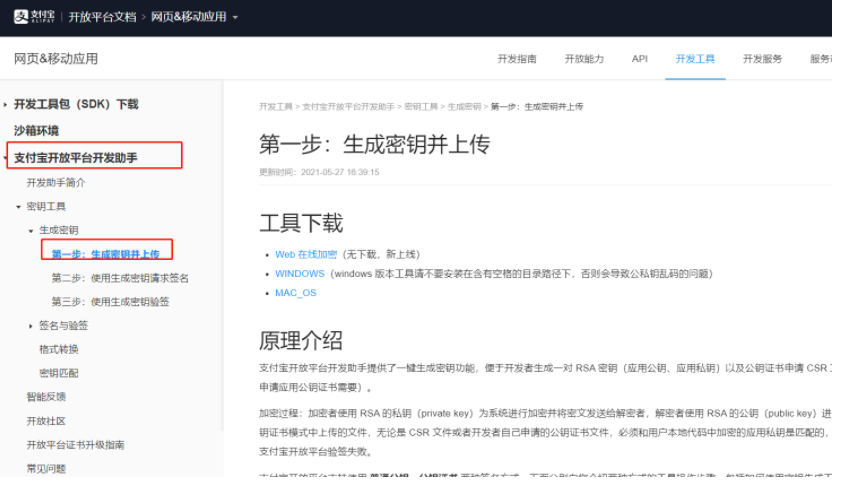
Task: Open 密钥匹配 in sidebar
Action: click(58, 373)
